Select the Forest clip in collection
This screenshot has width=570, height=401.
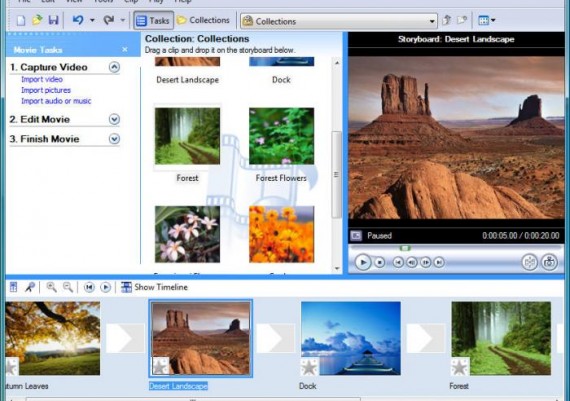click(187, 136)
